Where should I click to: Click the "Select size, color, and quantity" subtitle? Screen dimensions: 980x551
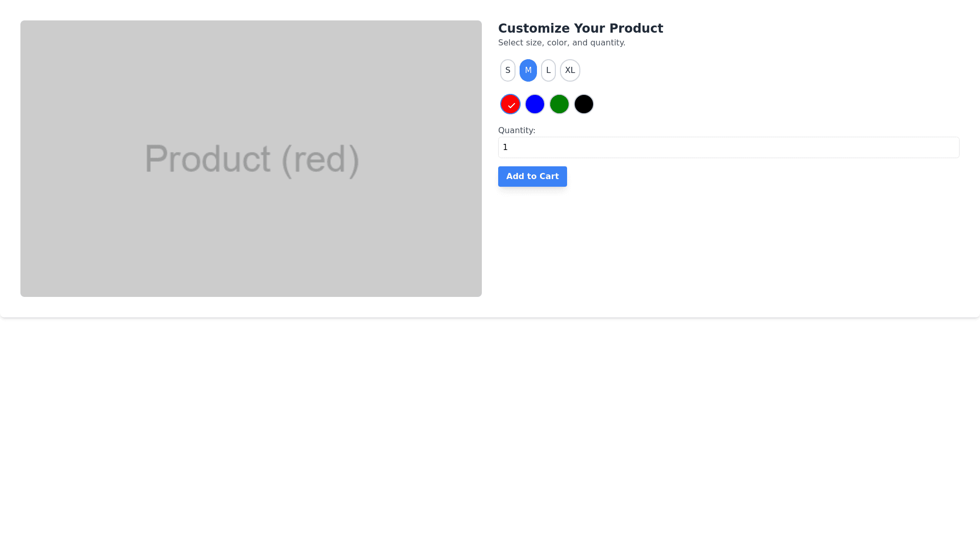coord(561,43)
